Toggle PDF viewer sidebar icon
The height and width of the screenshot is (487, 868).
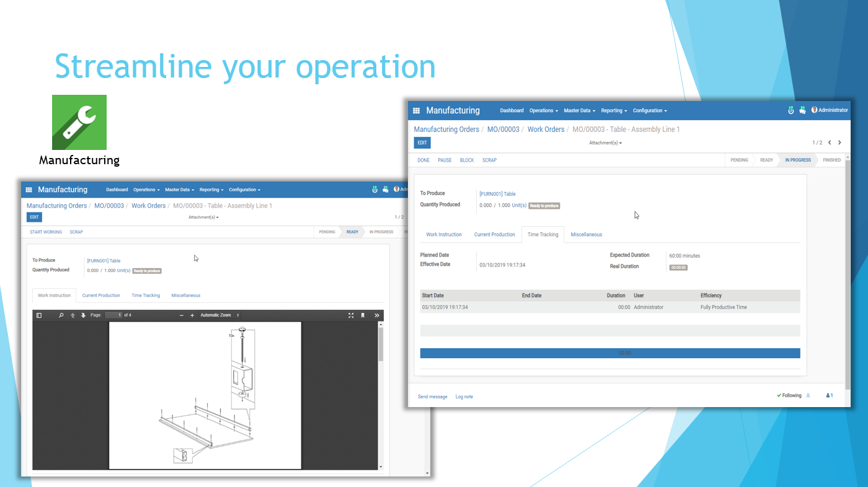(39, 315)
